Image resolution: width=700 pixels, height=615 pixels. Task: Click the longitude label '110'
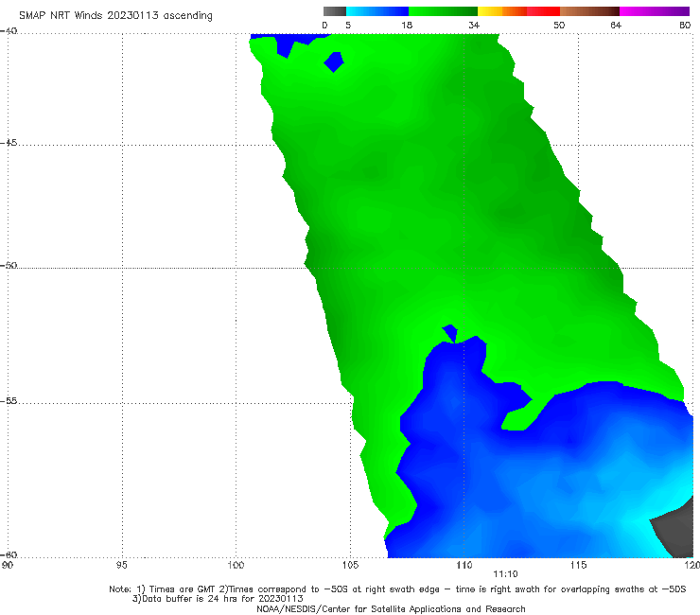464,566
